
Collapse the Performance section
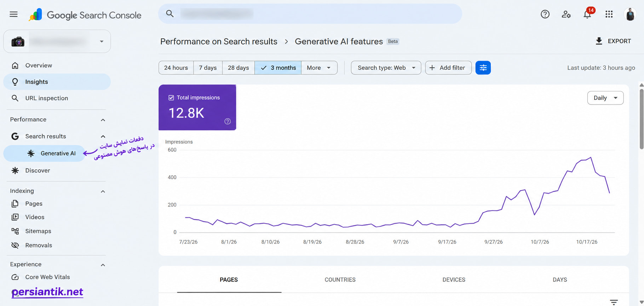(103, 120)
